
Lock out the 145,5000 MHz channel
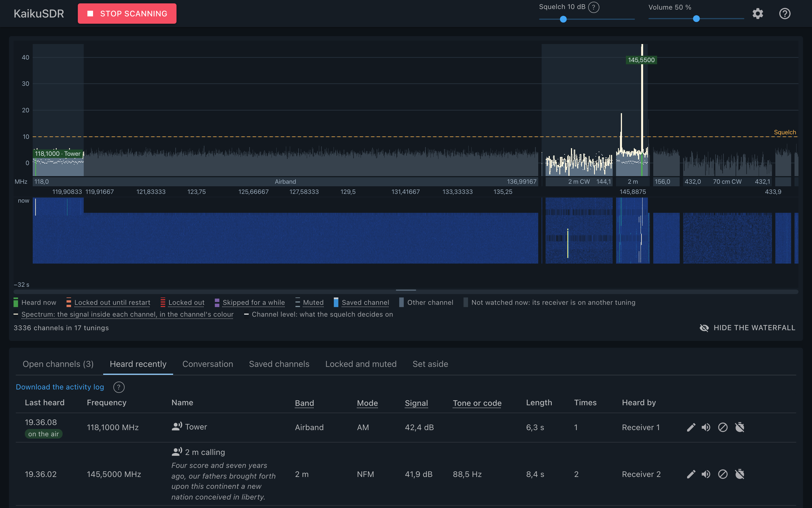click(723, 474)
